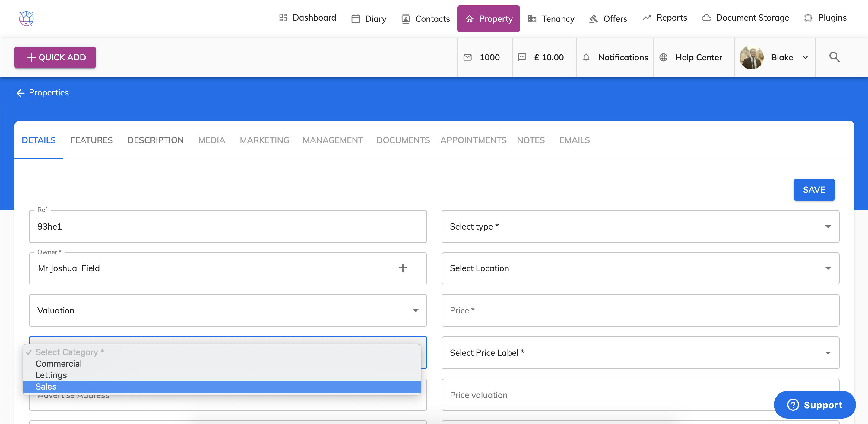The image size is (868, 424).
Task: Switch to the FEATURES tab
Action: point(91,140)
